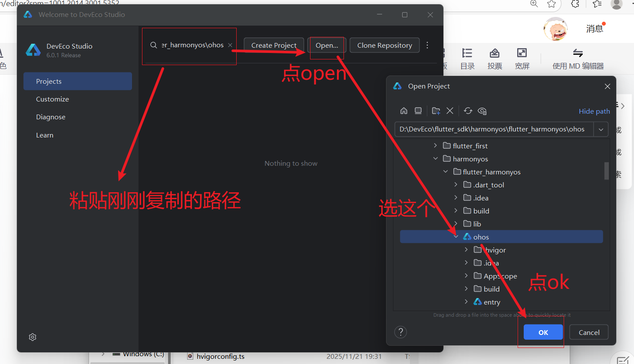Click the DevEco Studio logo in sidebar
The height and width of the screenshot is (364, 634).
pos(33,50)
